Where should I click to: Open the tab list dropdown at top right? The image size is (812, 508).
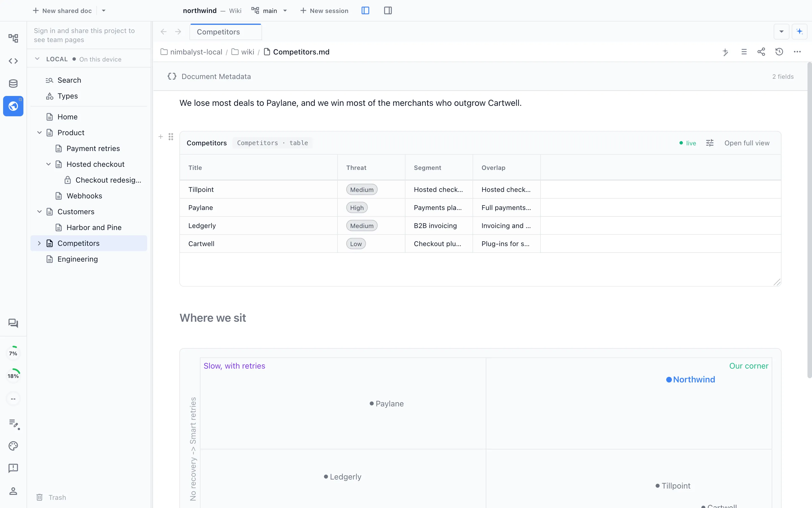782,32
